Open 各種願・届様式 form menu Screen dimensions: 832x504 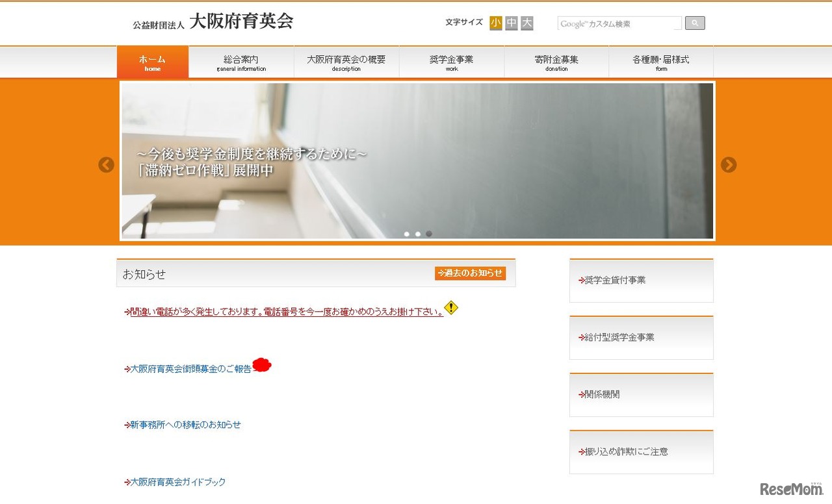click(x=661, y=62)
